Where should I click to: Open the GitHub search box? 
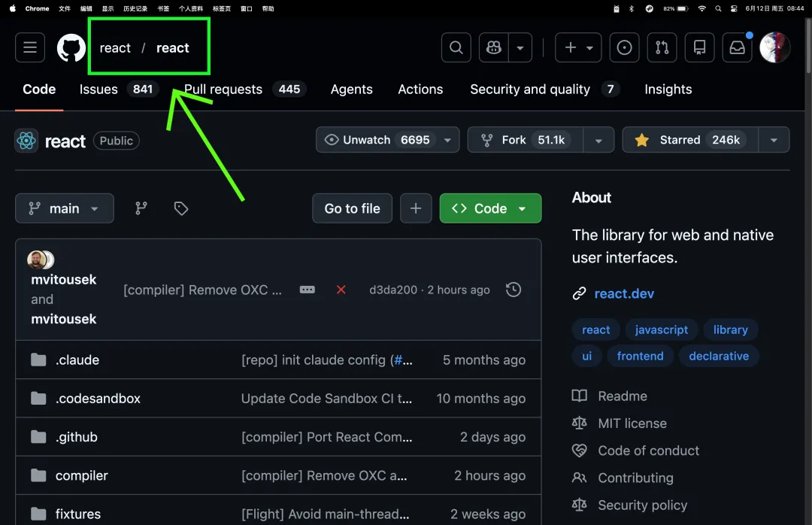(456, 47)
